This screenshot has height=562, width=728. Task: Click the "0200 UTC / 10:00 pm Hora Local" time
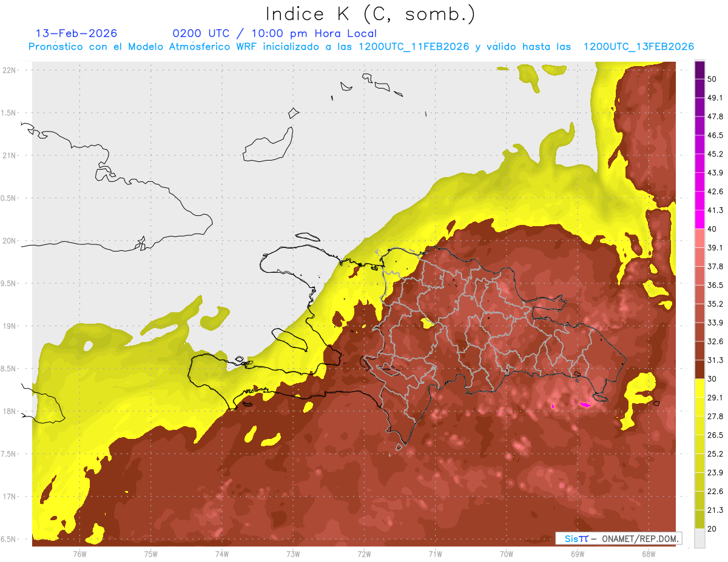(275, 33)
